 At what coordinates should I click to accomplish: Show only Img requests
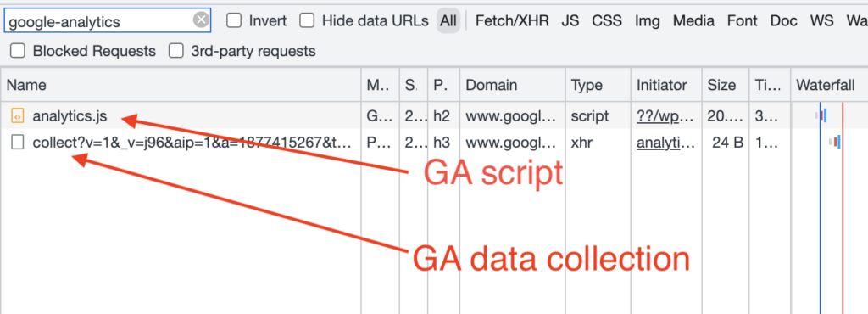(647, 21)
